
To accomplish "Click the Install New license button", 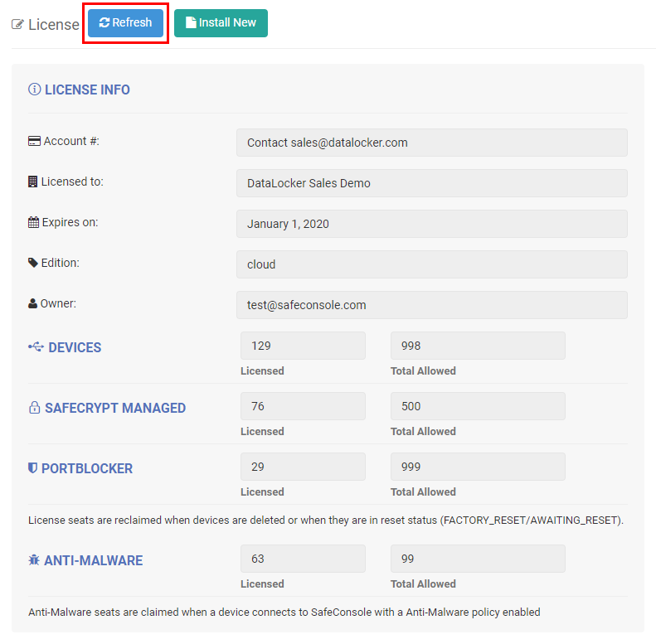I will tap(221, 23).
